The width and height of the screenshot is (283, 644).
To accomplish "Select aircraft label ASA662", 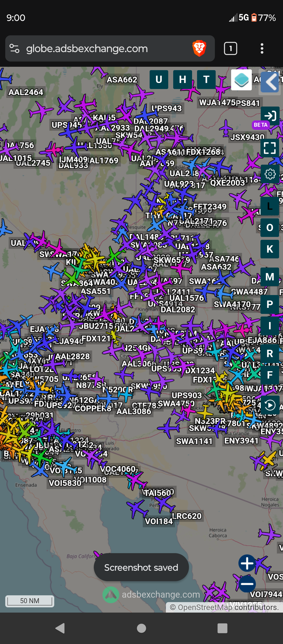I will 122,80.
